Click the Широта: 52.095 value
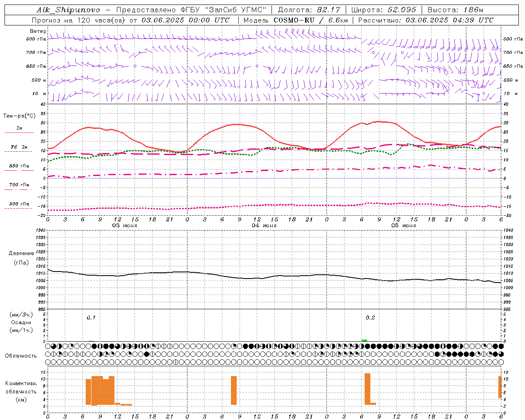The height and width of the screenshot is (420, 525). point(384,10)
